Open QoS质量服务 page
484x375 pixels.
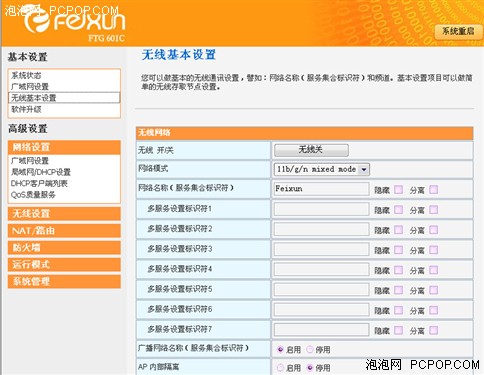coord(33,195)
